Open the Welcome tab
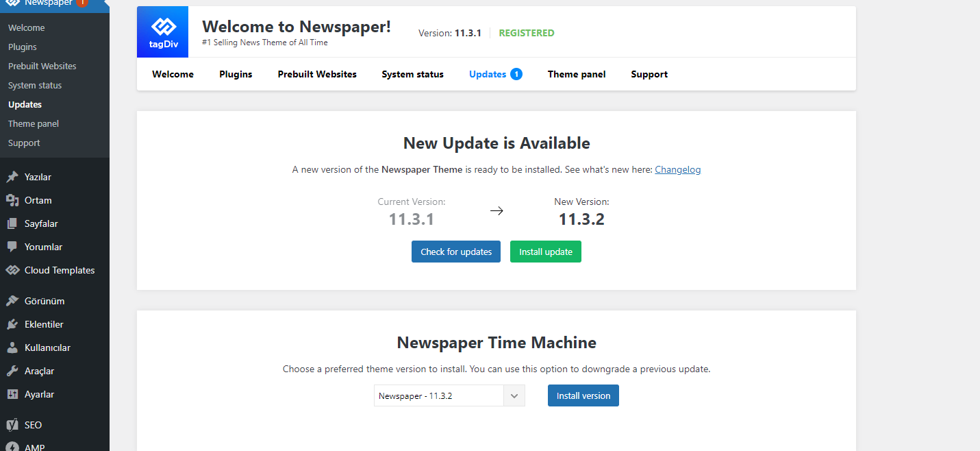980x451 pixels. pos(173,74)
